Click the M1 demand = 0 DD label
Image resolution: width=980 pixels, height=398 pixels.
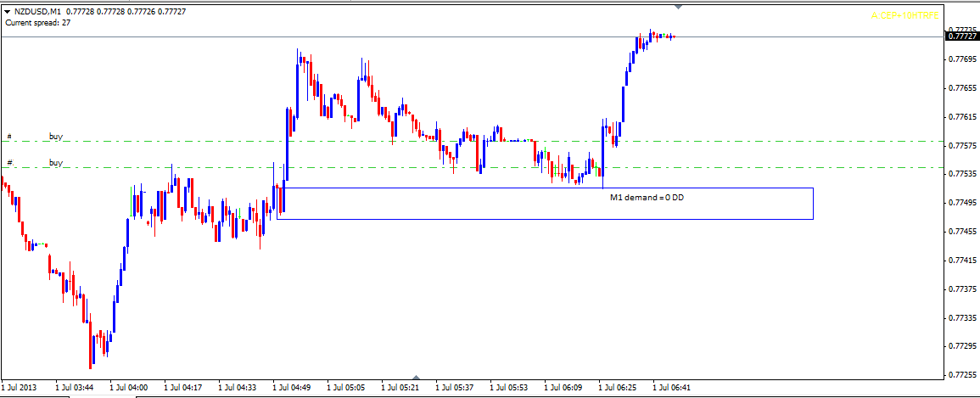coord(647,197)
